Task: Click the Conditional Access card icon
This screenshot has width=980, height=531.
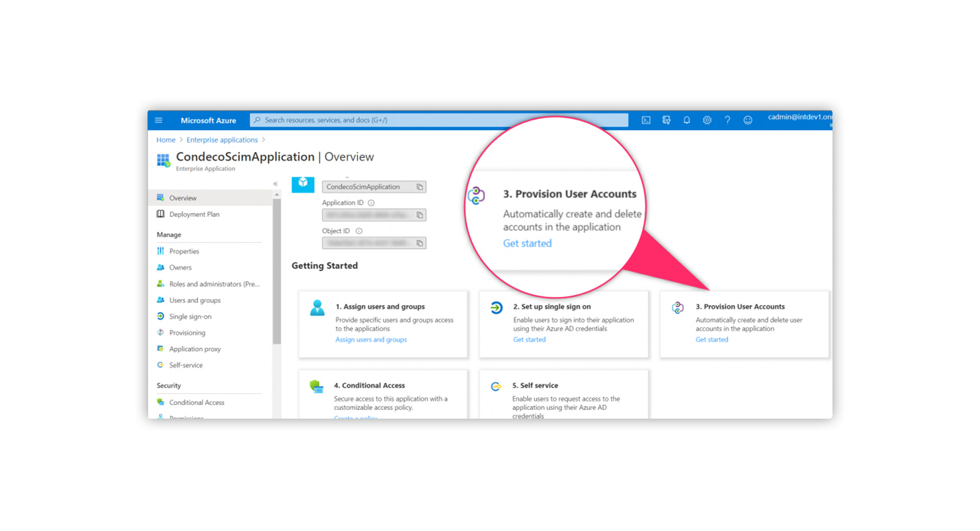Action: pyautogui.click(x=316, y=387)
